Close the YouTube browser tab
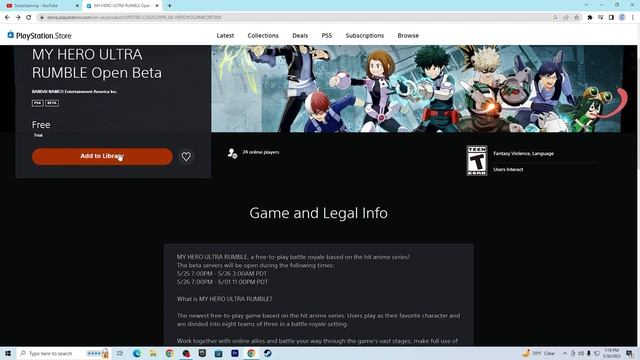Screen dimensions: 640x360 point(77,6)
